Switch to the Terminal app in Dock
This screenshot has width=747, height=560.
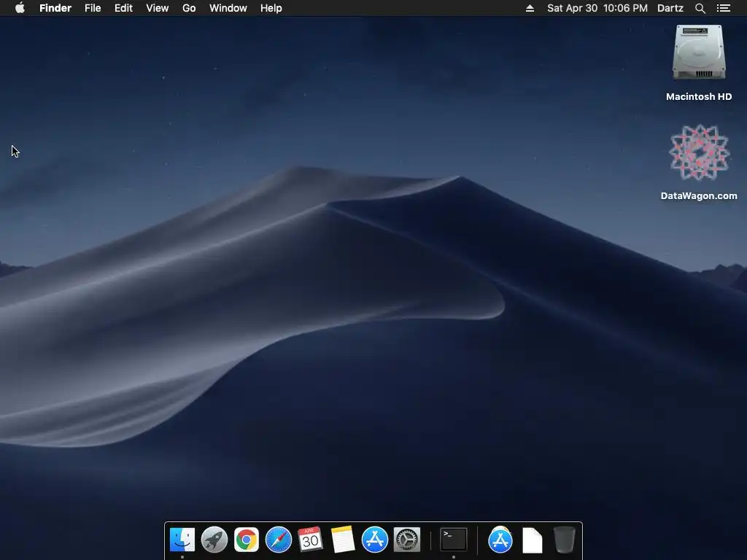pos(454,540)
